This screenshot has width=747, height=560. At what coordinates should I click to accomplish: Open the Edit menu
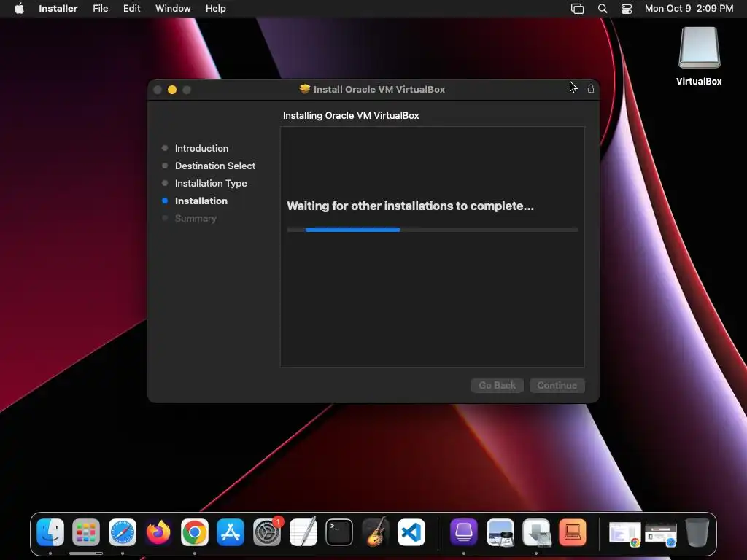(131, 9)
